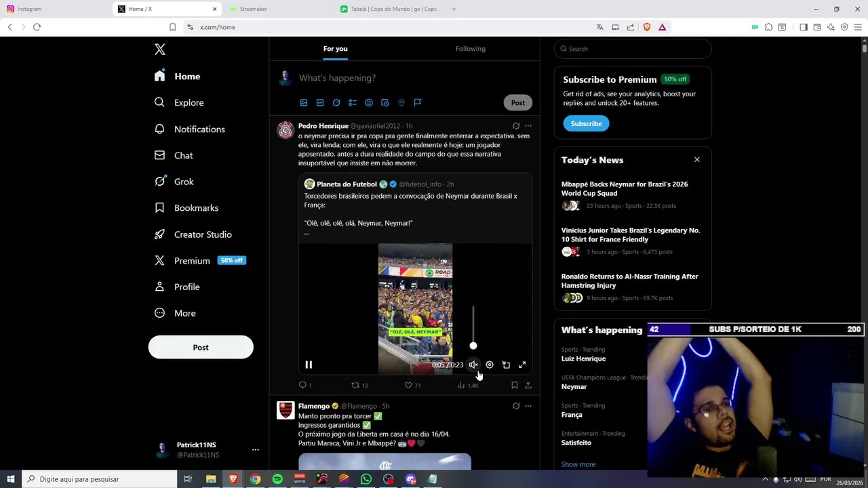Switch to Tabela Copa do Mundo tab
The width and height of the screenshot is (868, 488).
pyautogui.click(x=391, y=9)
